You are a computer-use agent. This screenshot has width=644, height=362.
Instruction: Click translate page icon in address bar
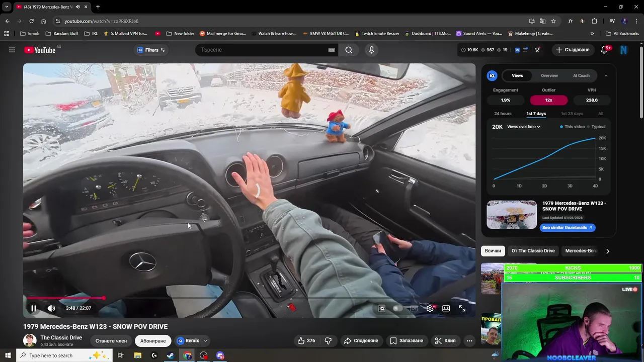click(x=542, y=21)
